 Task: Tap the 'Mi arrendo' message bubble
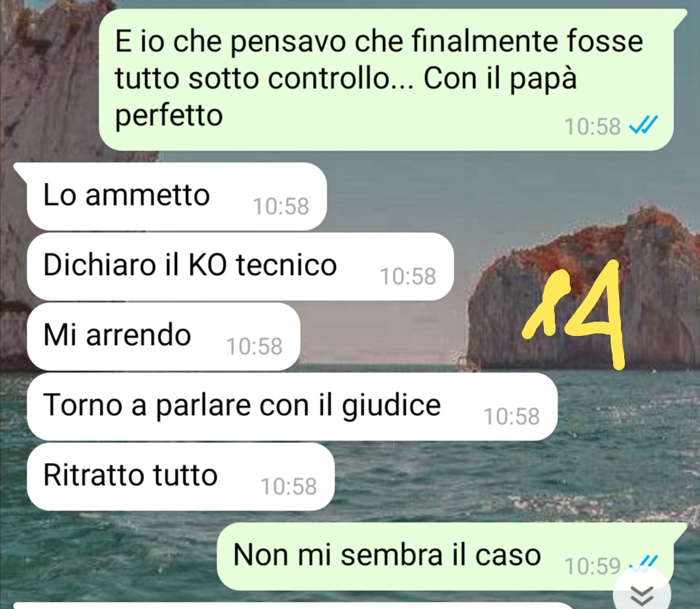[x=163, y=337]
